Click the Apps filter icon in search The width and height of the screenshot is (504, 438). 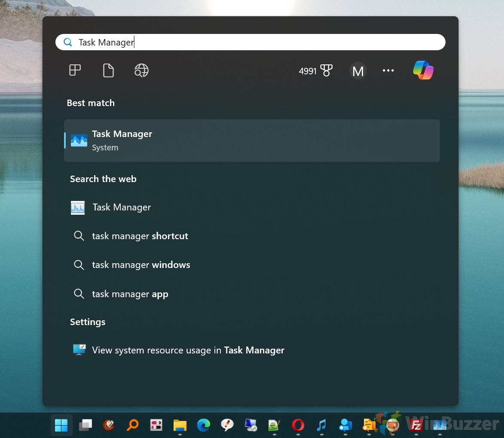click(75, 70)
